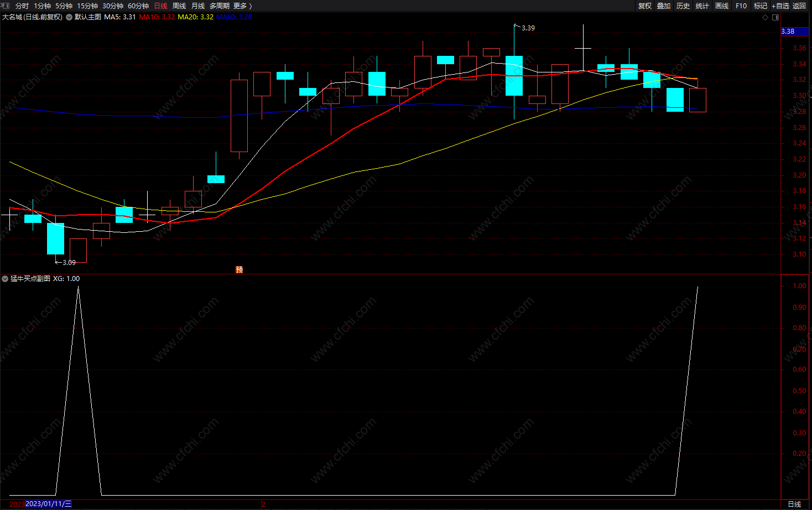Switch to the 分时 intraday chart
This screenshot has height=510, width=812.
pyautogui.click(x=22, y=6)
